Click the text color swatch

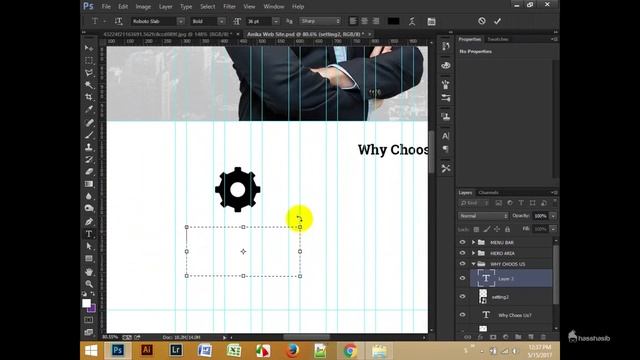click(x=393, y=21)
